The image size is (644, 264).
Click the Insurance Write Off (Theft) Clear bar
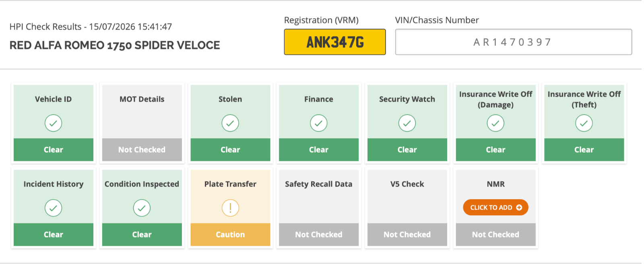(x=584, y=150)
